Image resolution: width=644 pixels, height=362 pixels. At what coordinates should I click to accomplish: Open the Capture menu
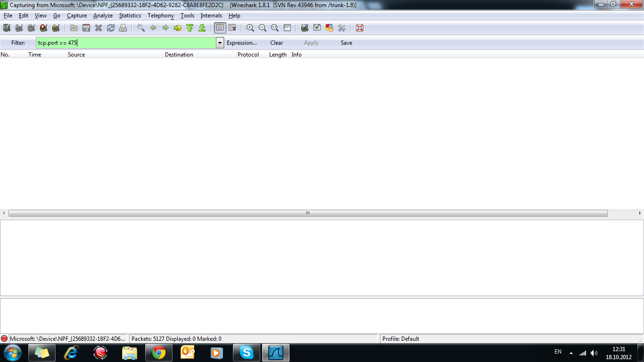(77, 16)
